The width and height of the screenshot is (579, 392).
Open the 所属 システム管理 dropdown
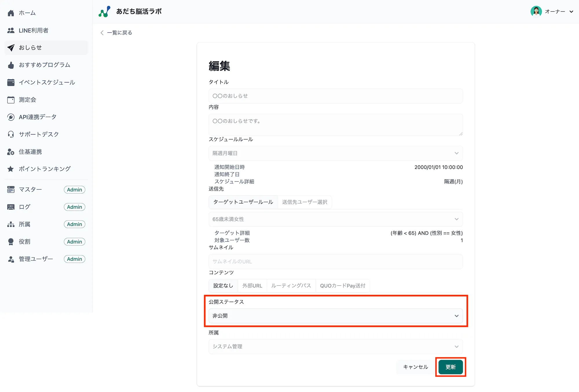pyautogui.click(x=335, y=347)
